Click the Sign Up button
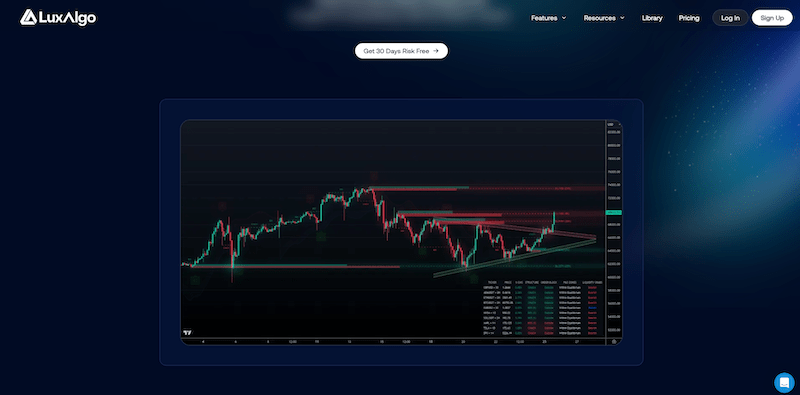The image size is (800, 395). pos(772,18)
